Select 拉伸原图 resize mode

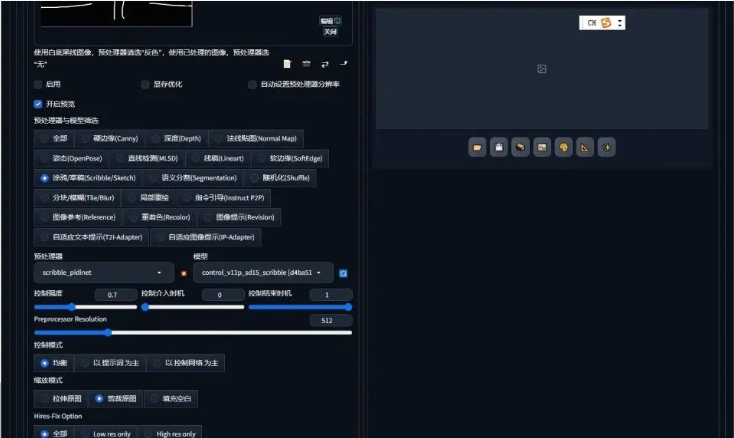click(61, 399)
